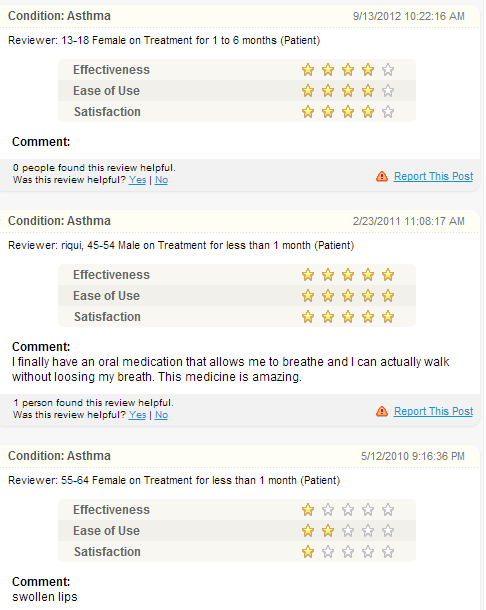Click the 5/12/2010 9:16:36 PM timestamp

pyautogui.click(x=413, y=456)
